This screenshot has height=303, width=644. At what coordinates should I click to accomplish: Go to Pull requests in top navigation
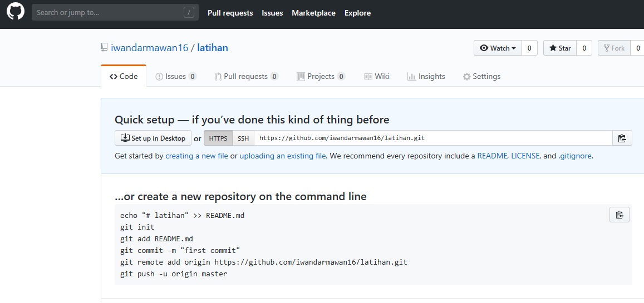pos(230,13)
